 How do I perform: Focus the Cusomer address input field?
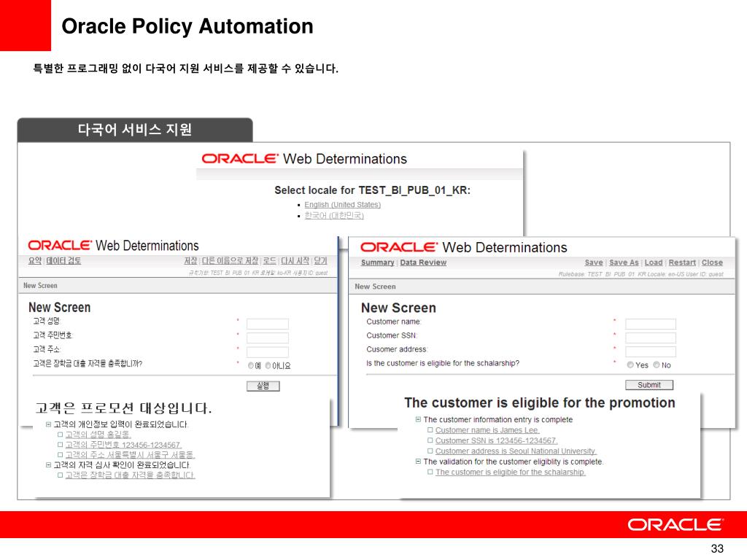coord(650,352)
